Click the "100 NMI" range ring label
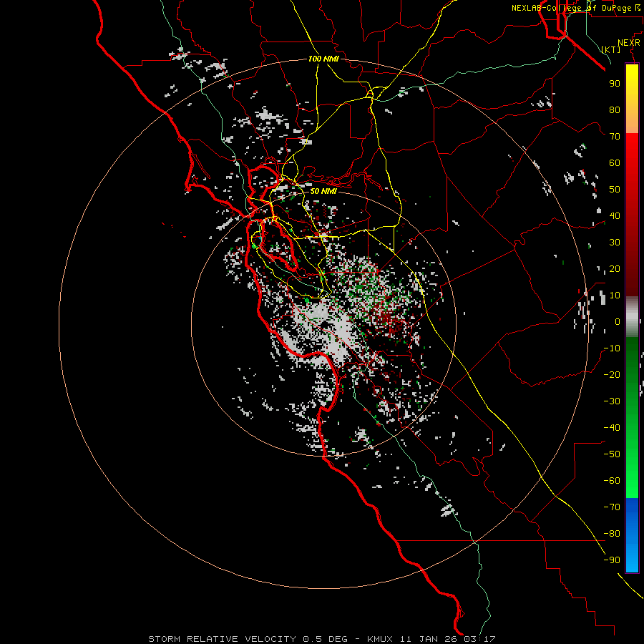Viewport: 644px width, 644px height. (x=323, y=59)
